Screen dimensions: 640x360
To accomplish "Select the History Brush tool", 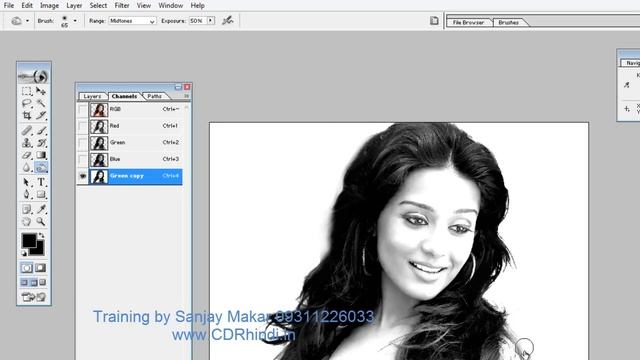I will pos(41,143).
